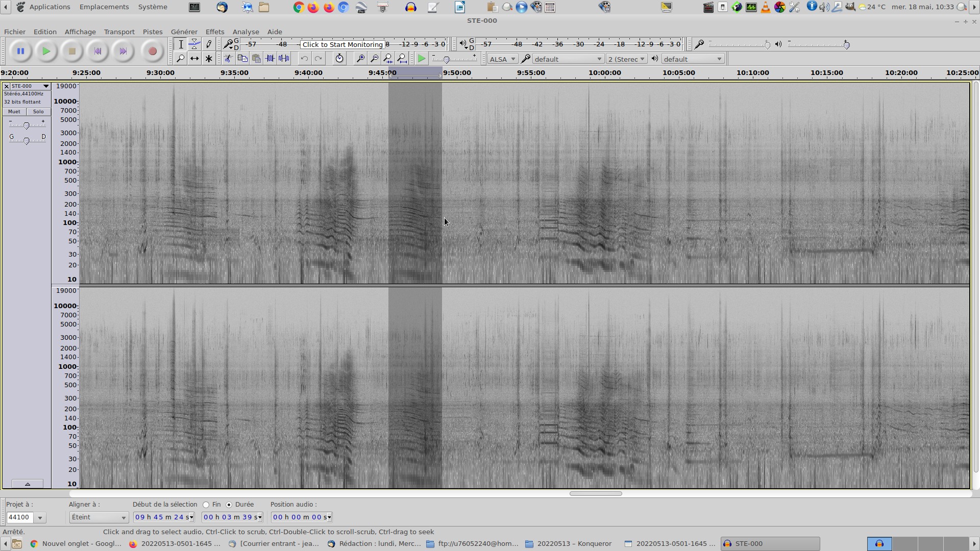Select the Durée radio button
The image size is (980, 551).
(229, 505)
